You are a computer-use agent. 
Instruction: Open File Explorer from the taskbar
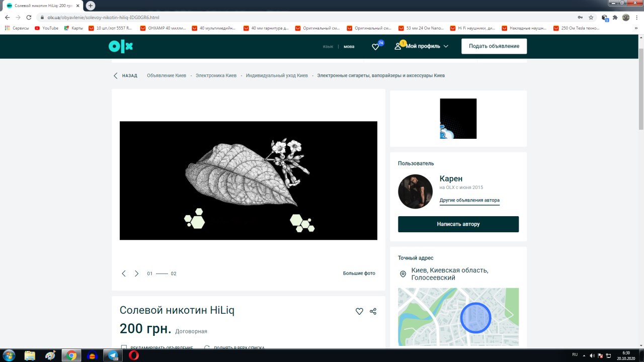(x=30, y=355)
